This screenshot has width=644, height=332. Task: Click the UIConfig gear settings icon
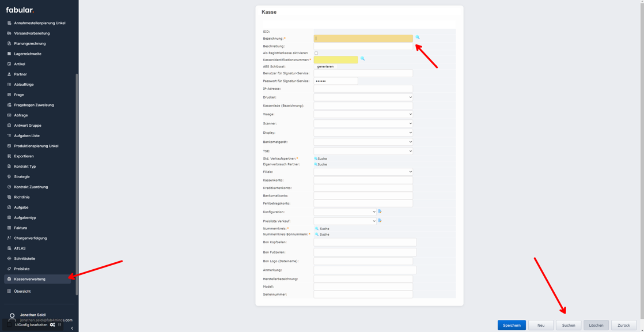tap(52, 325)
